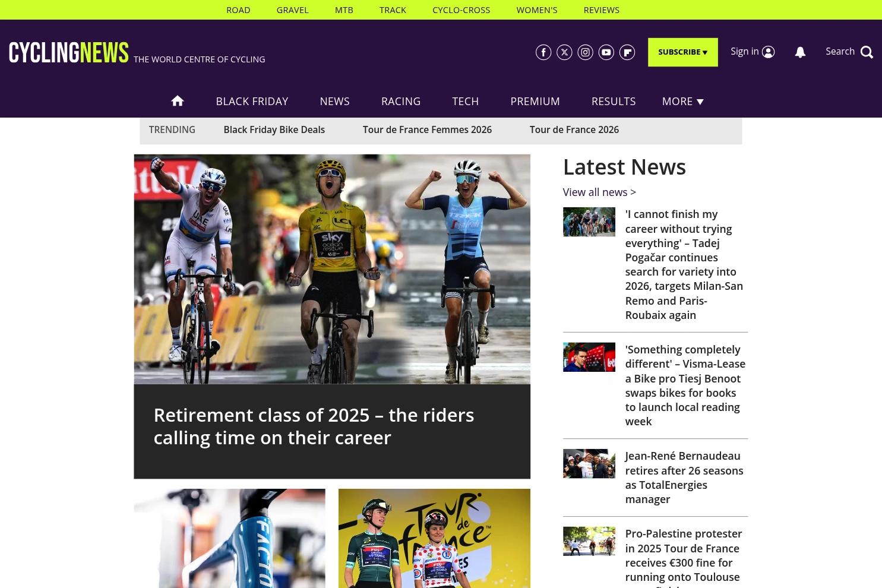Go to the home page icon
The image size is (882, 588).
point(177,101)
